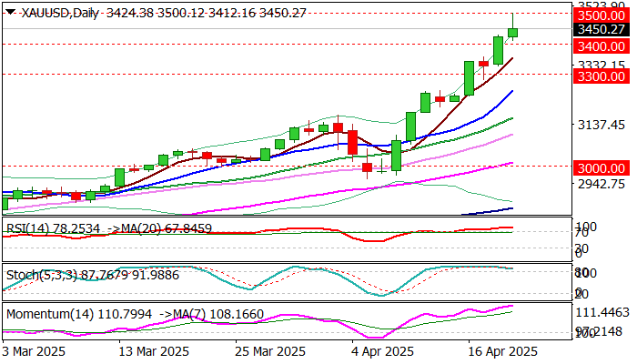Screen dimensions: 637x364
Task: Click the chart menu triangle beside XAUUSD
Action: 11,12
